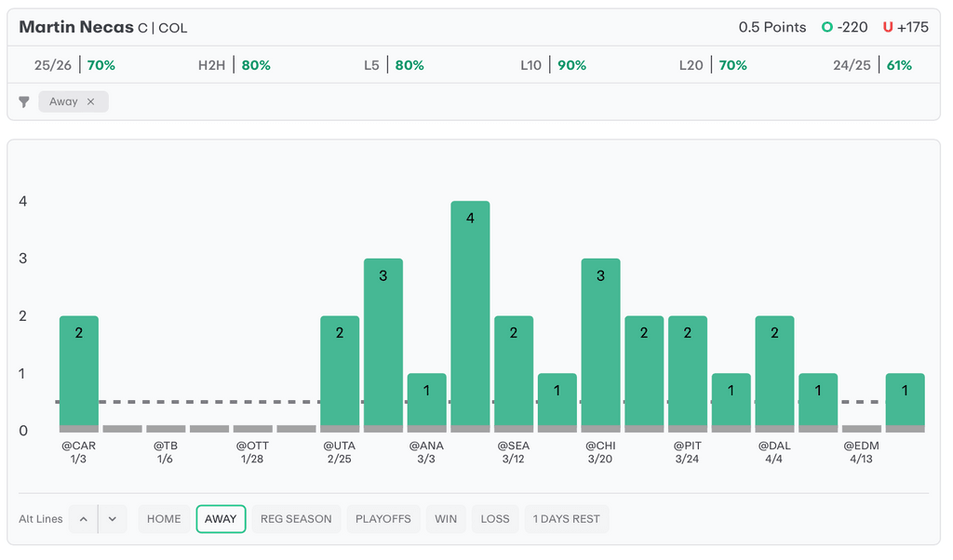Filter games by WIN
The image size is (953, 560).
click(446, 519)
